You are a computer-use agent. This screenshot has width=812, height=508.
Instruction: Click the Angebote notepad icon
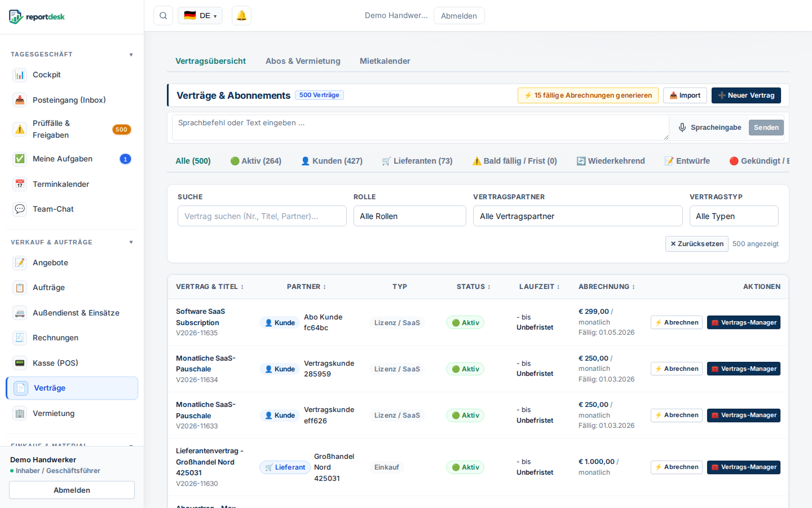[x=20, y=262]
